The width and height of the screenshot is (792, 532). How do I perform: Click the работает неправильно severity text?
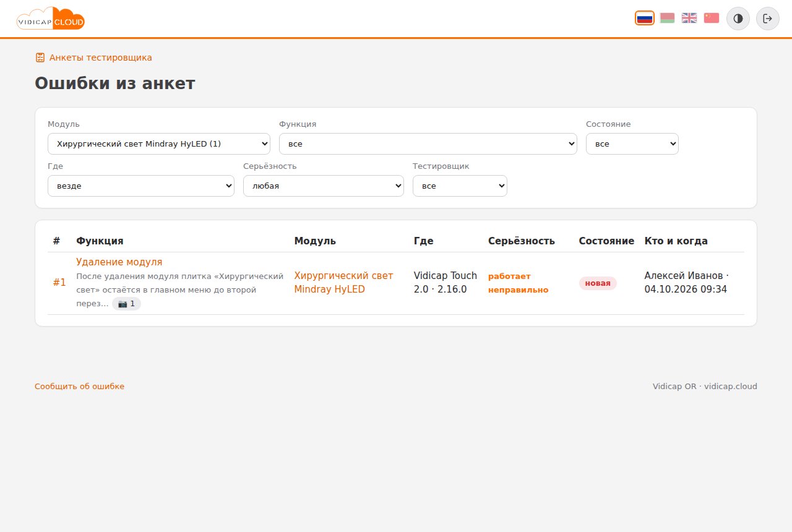coord(519,283)
